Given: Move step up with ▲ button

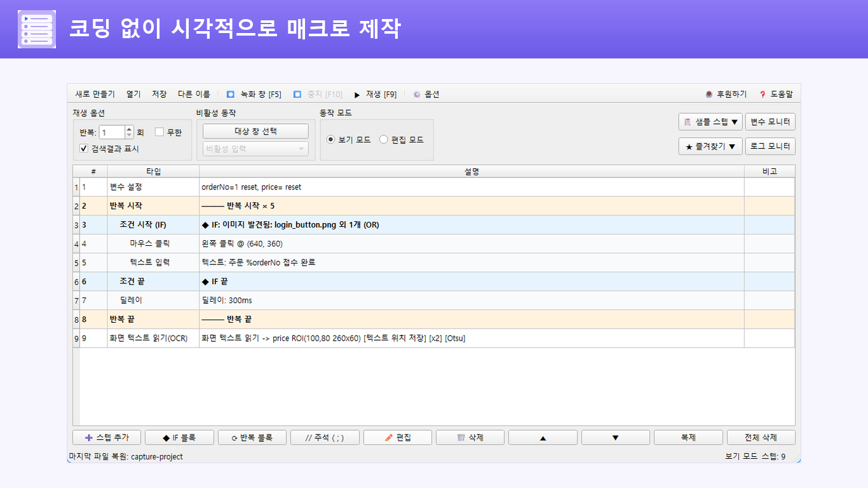Looking at the screenshot, I should coord(543,437).
